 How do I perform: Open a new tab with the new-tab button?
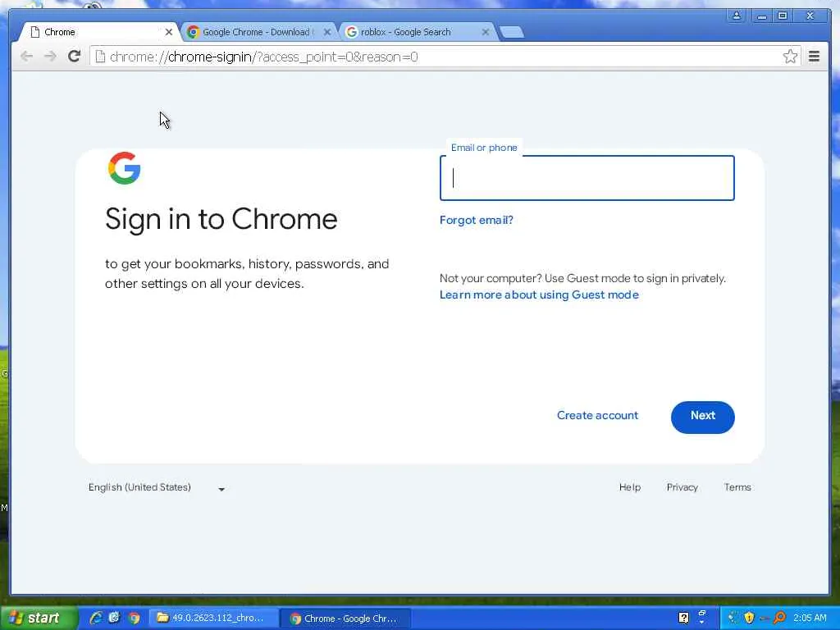click(x=511, y=32)
